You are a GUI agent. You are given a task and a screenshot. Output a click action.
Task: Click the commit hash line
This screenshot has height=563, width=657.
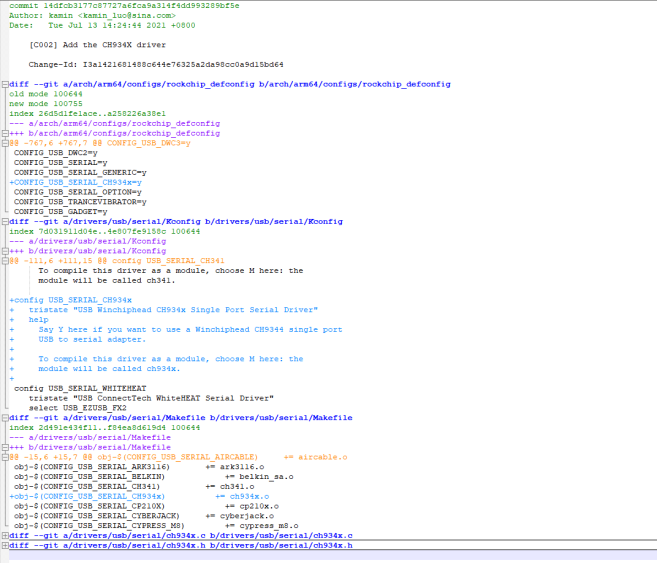pyautogui.click(x=124, y=6)
